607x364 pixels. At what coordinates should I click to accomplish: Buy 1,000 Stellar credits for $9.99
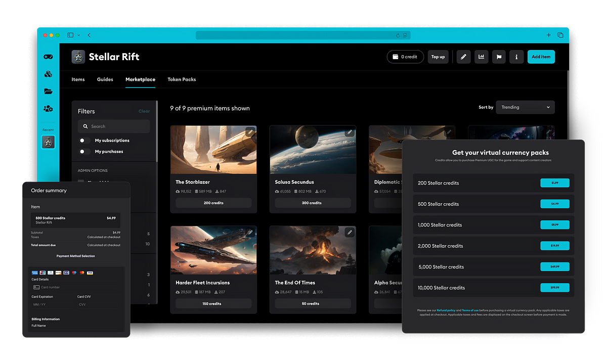point(555,225)
